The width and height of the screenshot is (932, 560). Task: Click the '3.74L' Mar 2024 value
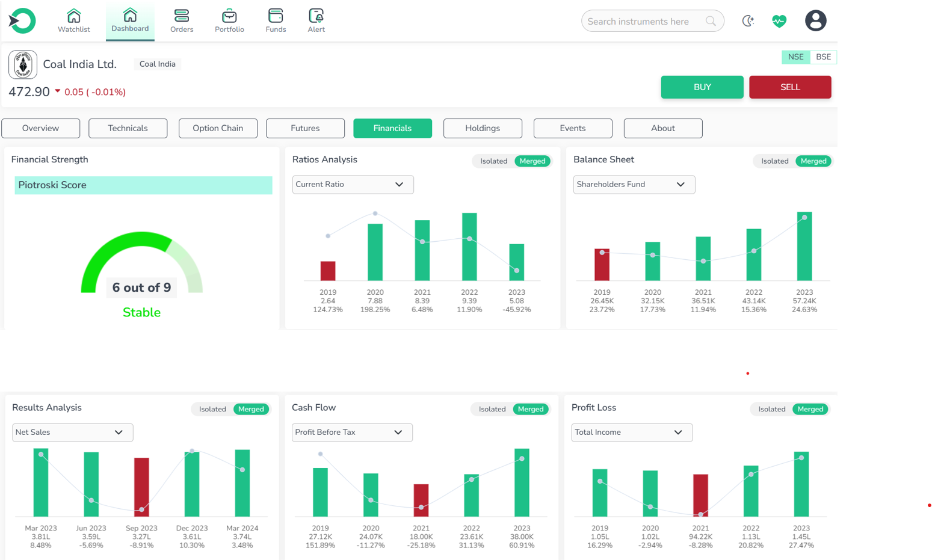pos(242,537)
